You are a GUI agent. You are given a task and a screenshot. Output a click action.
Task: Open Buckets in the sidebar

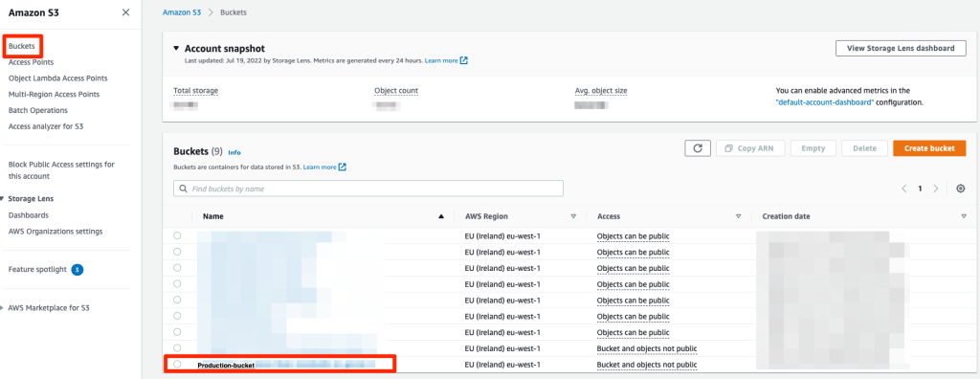click(22, 46)
